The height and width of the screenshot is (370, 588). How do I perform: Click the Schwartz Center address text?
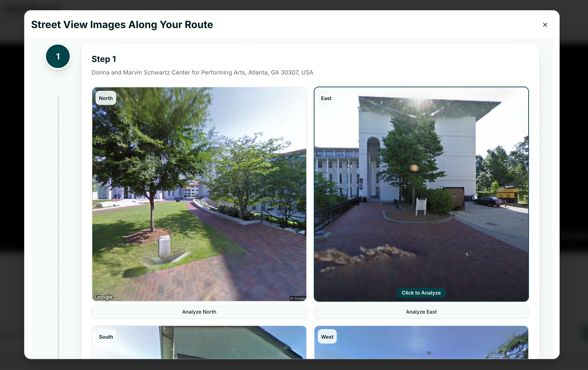pos(202,72)
